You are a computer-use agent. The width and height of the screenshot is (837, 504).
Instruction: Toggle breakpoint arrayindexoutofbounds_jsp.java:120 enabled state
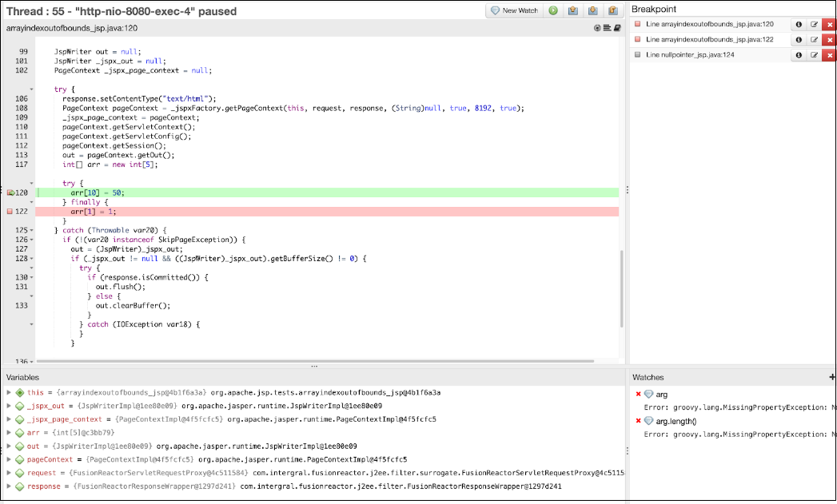coord(637,24)
